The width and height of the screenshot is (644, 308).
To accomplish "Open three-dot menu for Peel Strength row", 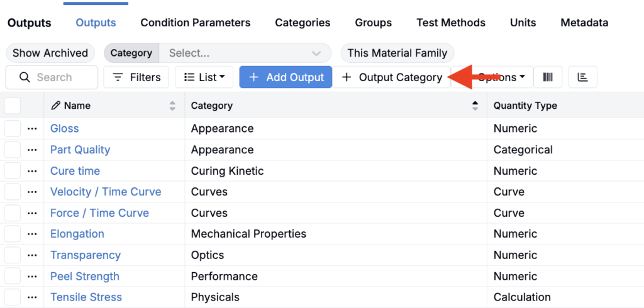I will coord(33,277).
